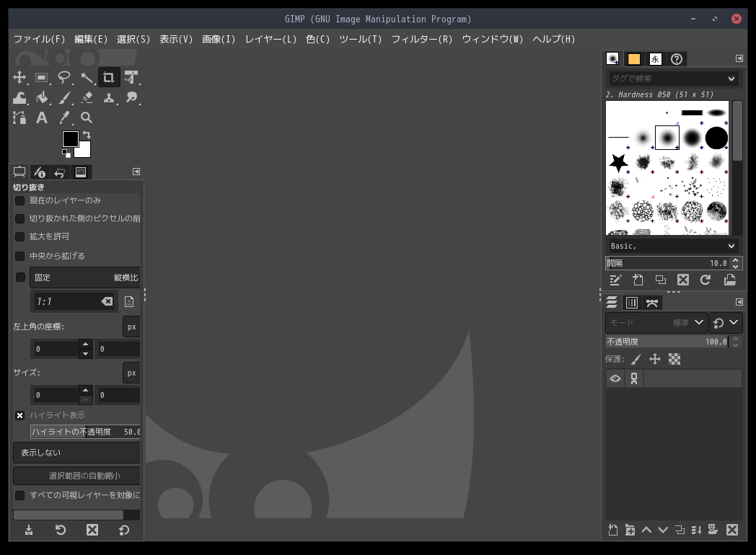Activate the Paintbrush tool

64,97
